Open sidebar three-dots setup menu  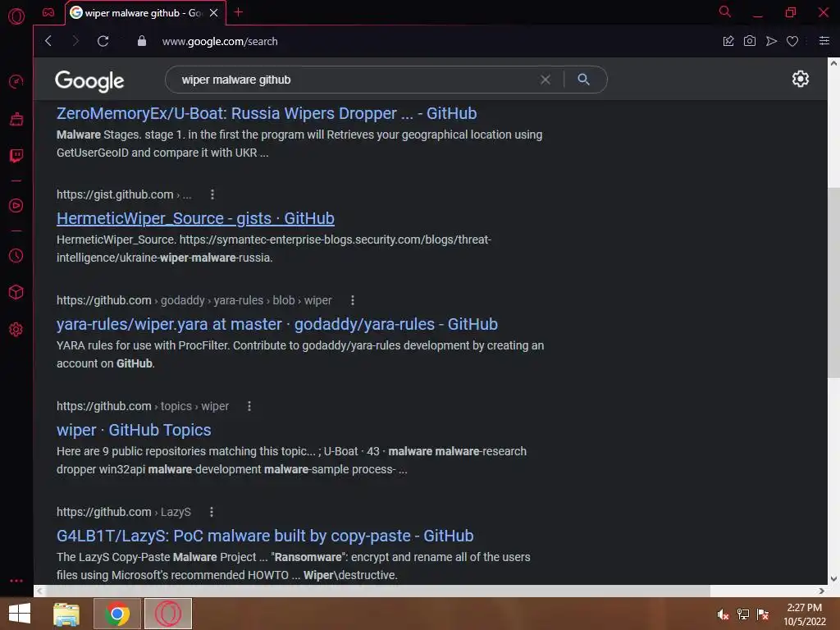coord(16,580)
